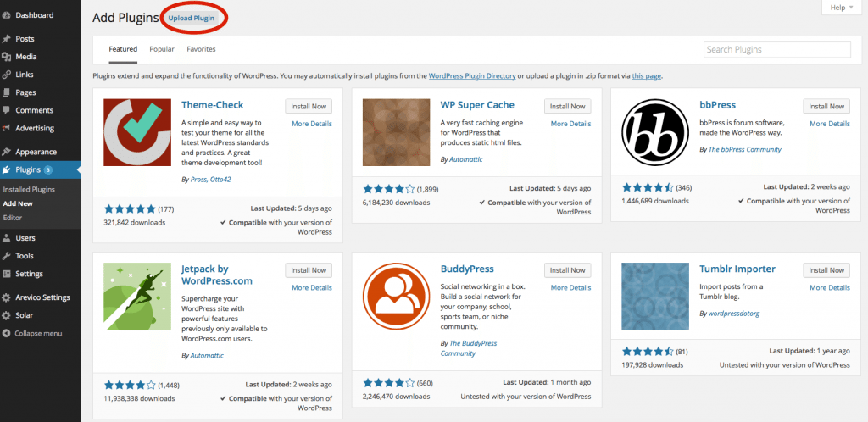
Task: Open the Tumblr Importer title link
Action: (x=737, y=269)
